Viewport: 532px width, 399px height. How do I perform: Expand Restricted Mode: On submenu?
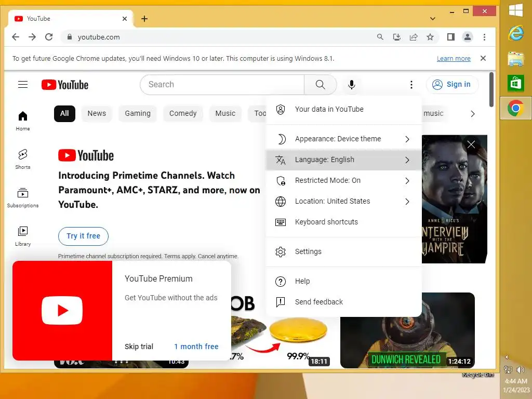tap(344, 180)
